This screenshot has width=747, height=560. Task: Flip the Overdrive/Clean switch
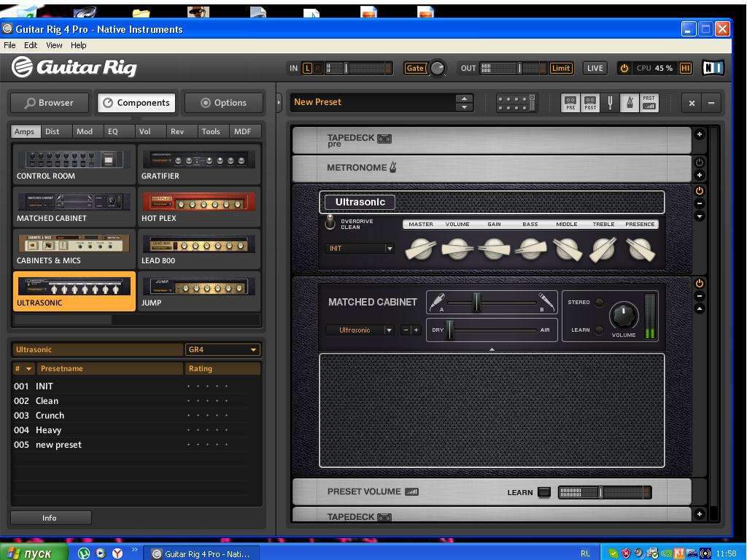pos(330,222)
